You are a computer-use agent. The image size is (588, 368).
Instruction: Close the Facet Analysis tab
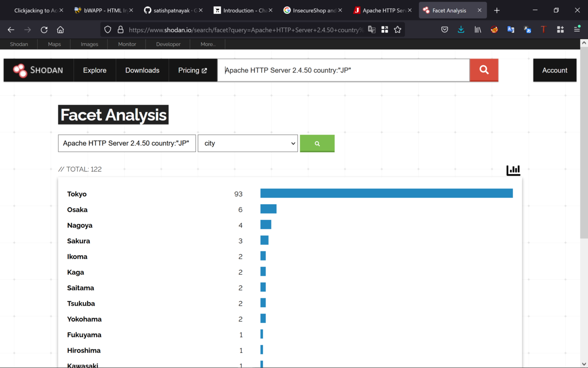[479, 10]
